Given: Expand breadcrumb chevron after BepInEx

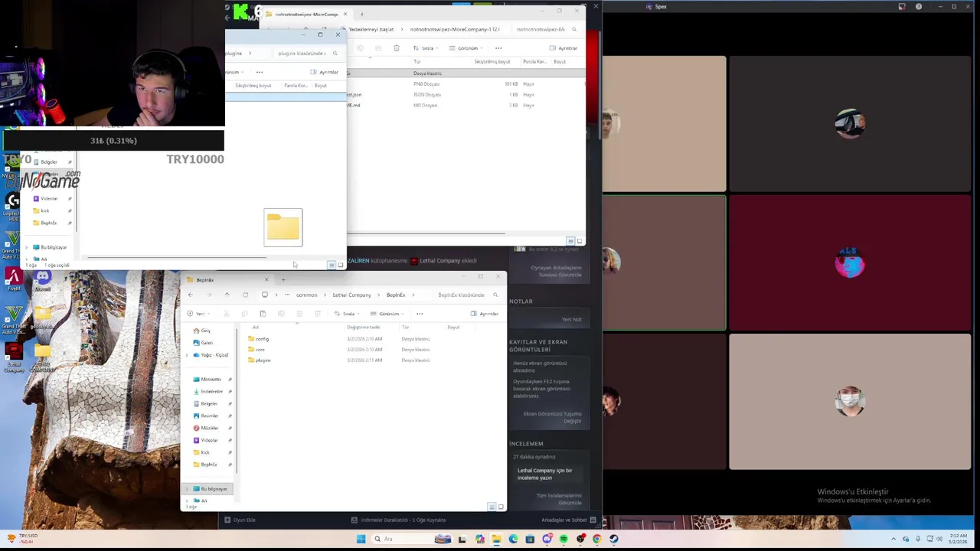Looking at the screenshot, I should (413, 295).
